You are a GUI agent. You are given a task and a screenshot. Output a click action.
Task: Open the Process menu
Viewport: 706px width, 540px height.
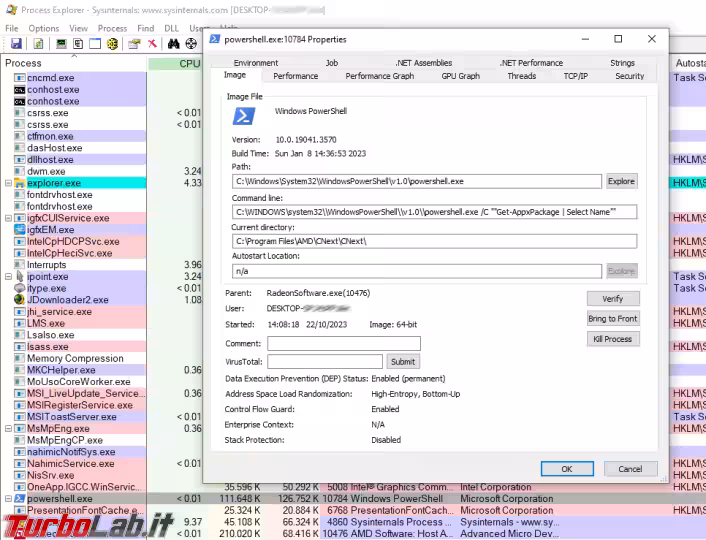pos(112,28)
